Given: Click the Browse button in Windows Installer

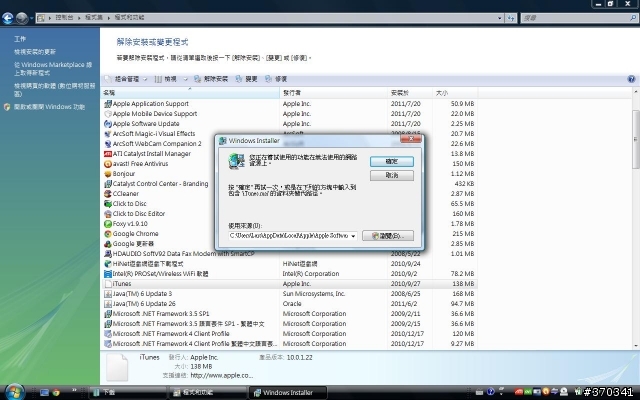Looking at the screenshot, I should (388, 236).
